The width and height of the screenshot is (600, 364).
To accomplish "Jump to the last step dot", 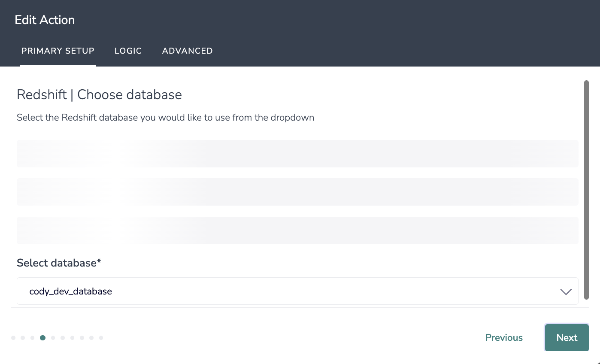I will coord(101,338).
